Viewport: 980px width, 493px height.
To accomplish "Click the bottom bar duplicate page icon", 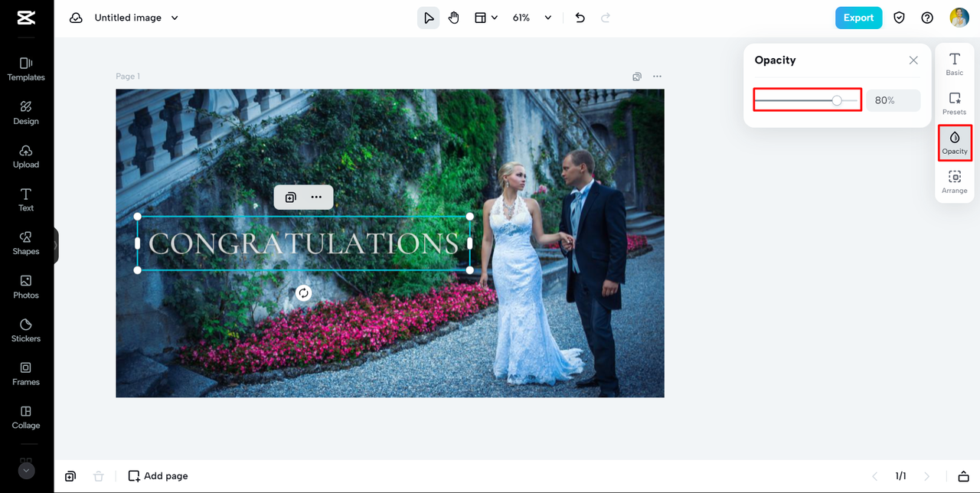I will pos(70,476).
